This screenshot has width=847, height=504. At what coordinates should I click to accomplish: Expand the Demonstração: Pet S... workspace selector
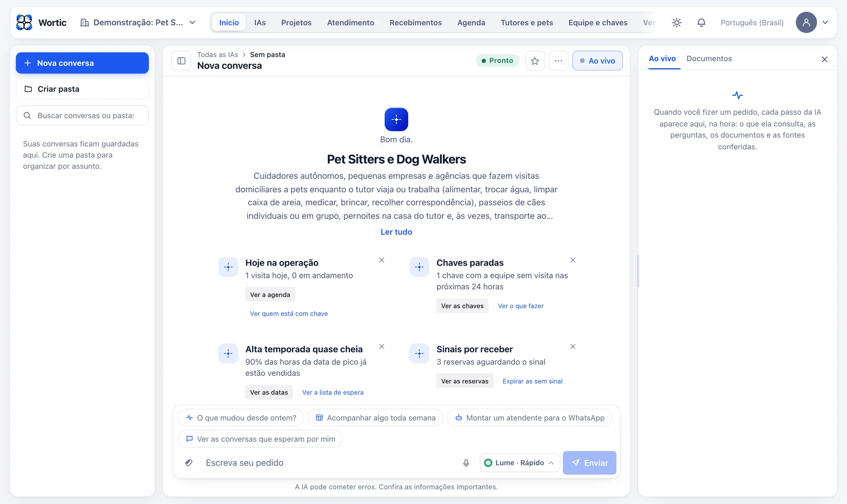pyautogui.click(x=138, y=22)
